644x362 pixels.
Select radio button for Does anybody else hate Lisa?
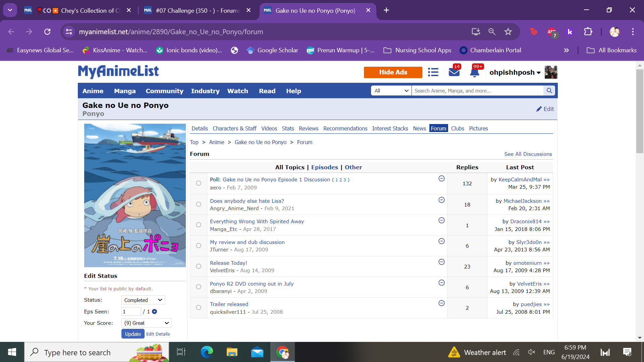199,204
